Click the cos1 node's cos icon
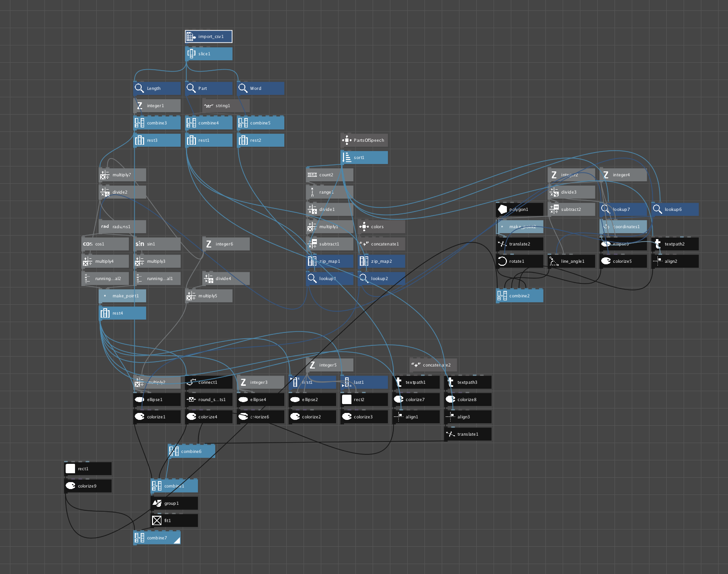This screenshot has width=728, height=574. (x=87, y=244)
